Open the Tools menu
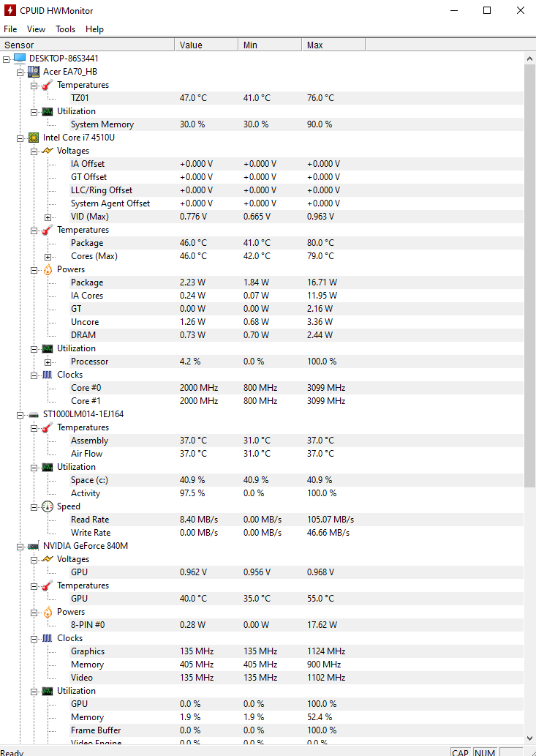This screenshot has width=536, height=756. pos(66,29)
